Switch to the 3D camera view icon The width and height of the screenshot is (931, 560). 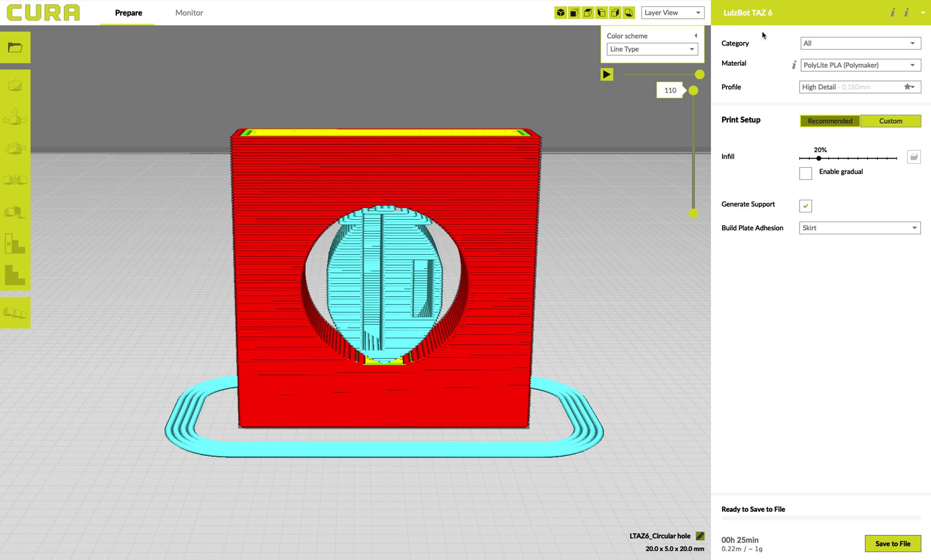pos(560,13)
